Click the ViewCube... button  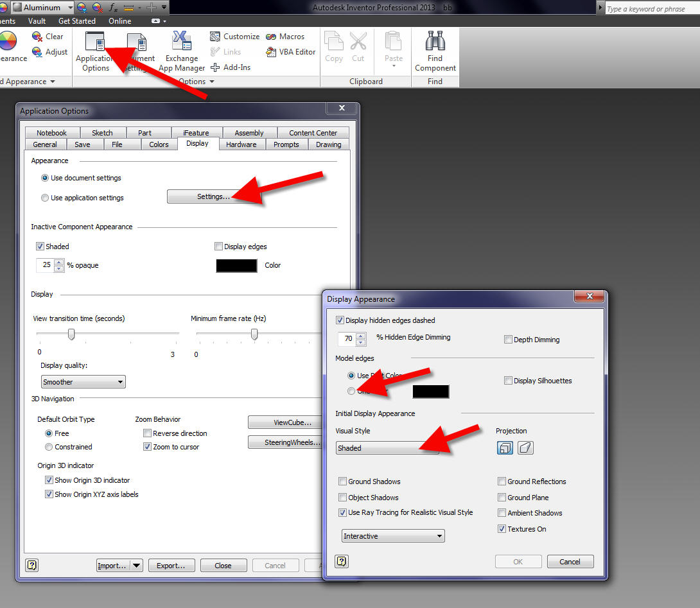(x=286, y=422)
